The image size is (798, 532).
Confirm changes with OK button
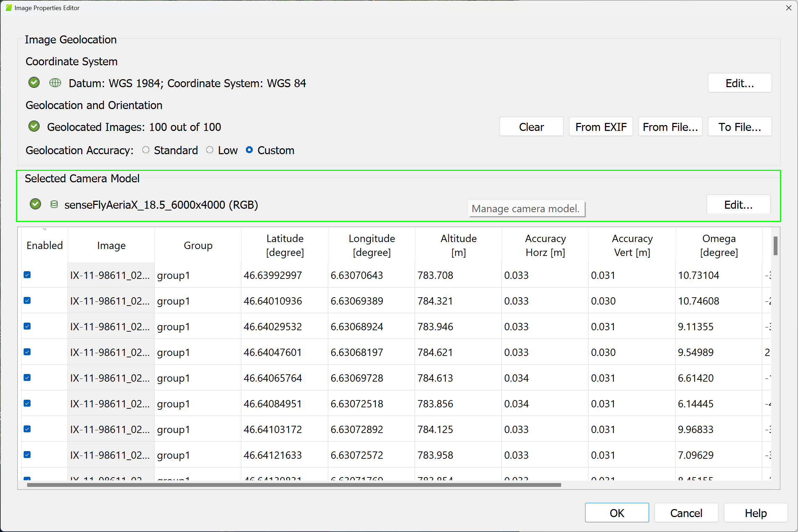pyautogui.click(x=617, y=513)
